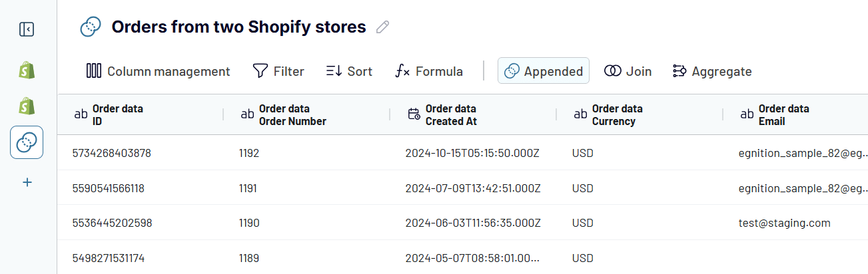Open Column management

(x=158, y=71)
